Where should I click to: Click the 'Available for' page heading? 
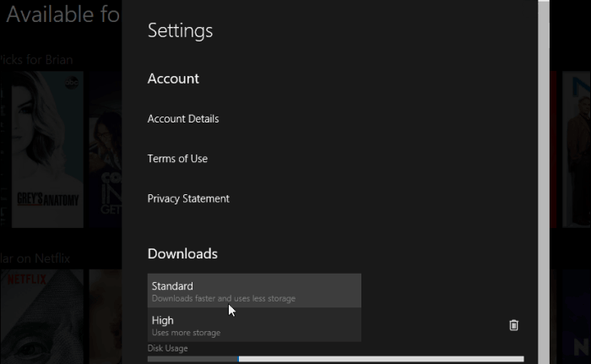[x=61, y=14]
